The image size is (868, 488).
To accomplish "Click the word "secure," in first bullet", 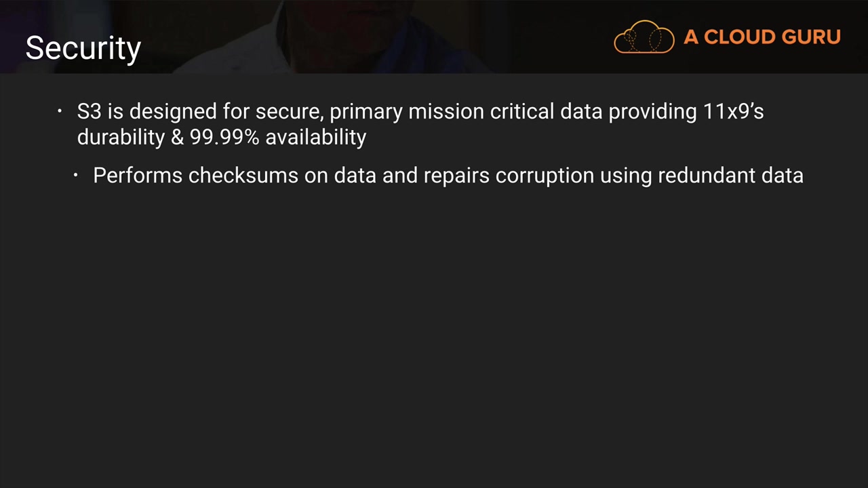I will tap(289, 111).
